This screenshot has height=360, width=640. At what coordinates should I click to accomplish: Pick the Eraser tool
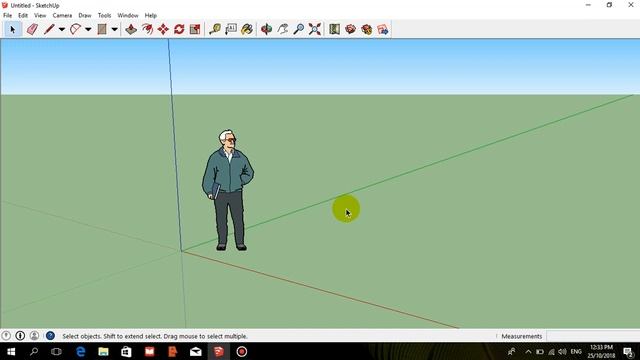tap(32, 29)
